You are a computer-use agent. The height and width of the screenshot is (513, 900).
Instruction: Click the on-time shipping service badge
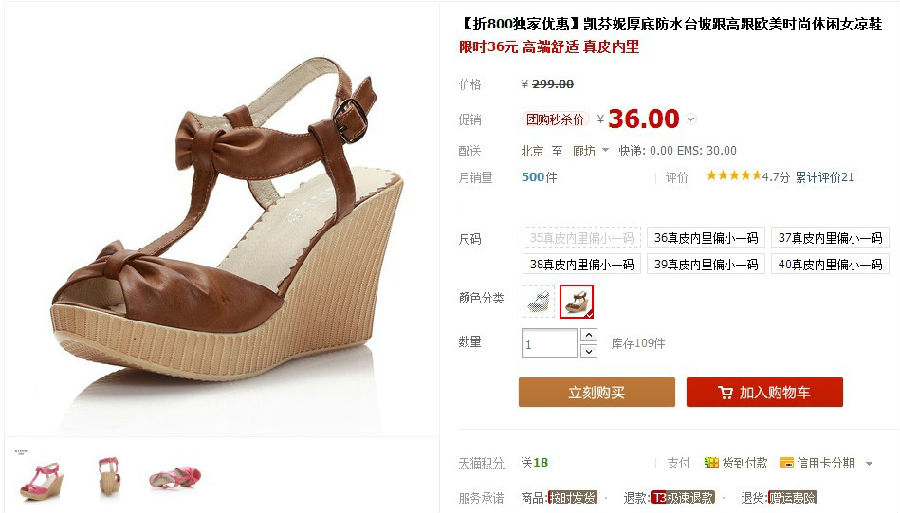click(x=573, y=498)
